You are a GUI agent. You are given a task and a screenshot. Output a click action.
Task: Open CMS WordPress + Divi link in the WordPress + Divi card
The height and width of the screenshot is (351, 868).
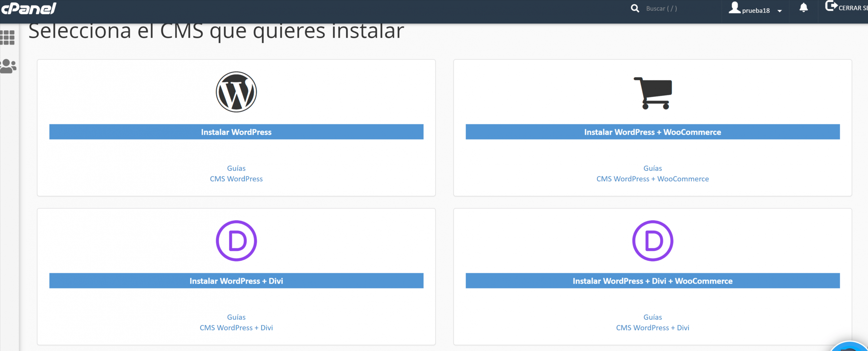[x=236, y=328]
